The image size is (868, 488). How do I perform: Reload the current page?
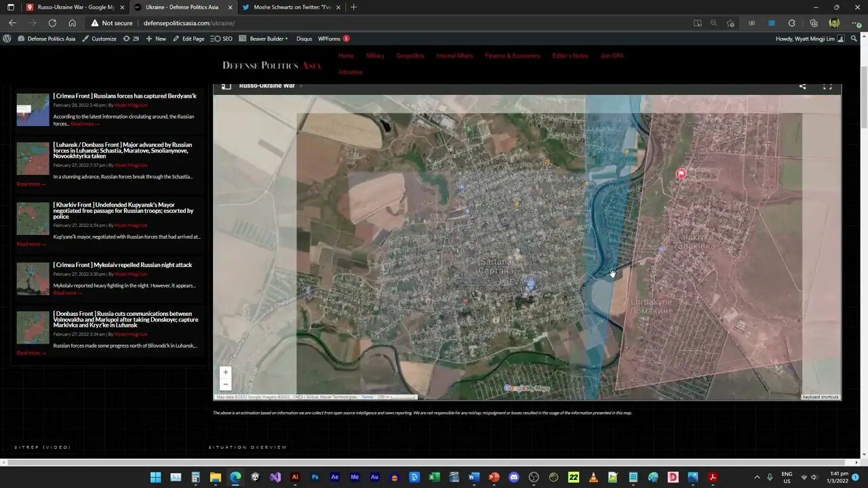click(52, 23)
